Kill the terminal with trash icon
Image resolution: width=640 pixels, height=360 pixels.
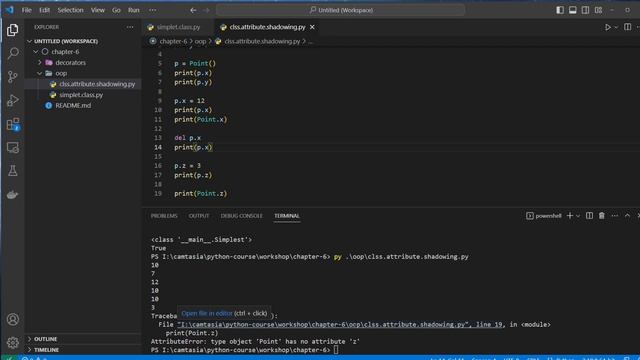pyautogui.click(x=602, y=216)
